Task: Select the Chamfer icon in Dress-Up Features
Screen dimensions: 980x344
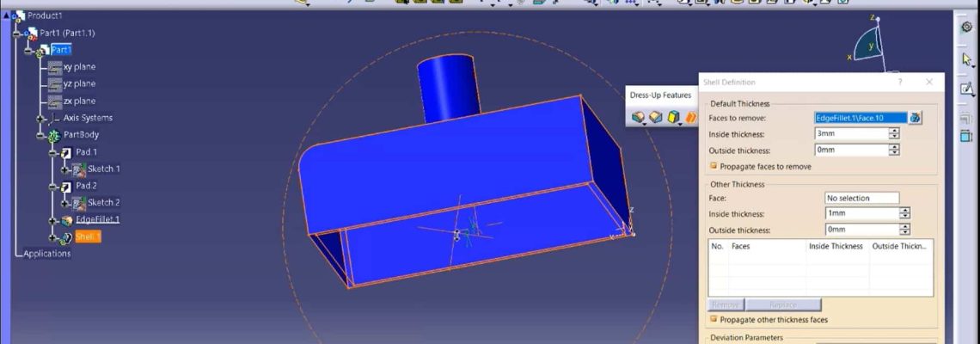Action: (656, 117)
